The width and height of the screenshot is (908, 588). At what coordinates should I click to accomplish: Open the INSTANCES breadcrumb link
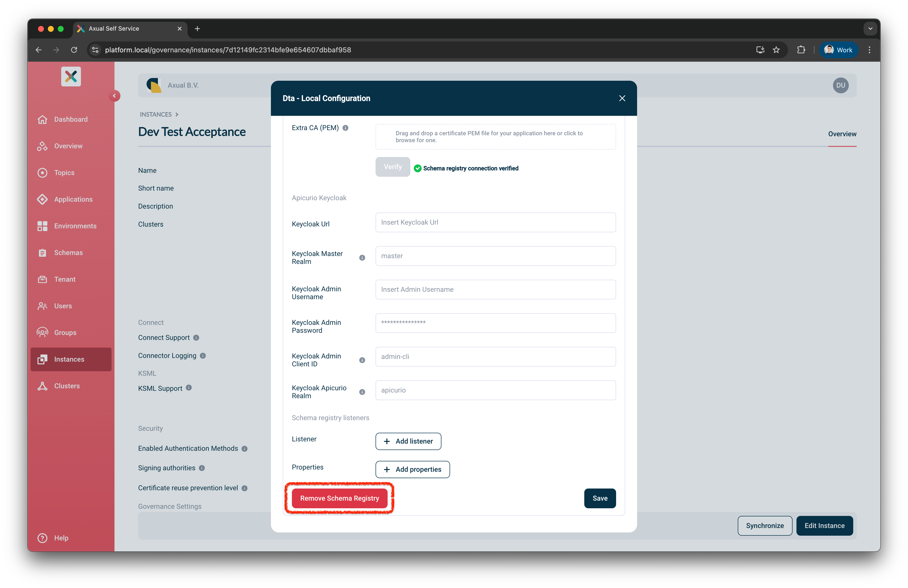pyautogui.click(x=156, y=114)
